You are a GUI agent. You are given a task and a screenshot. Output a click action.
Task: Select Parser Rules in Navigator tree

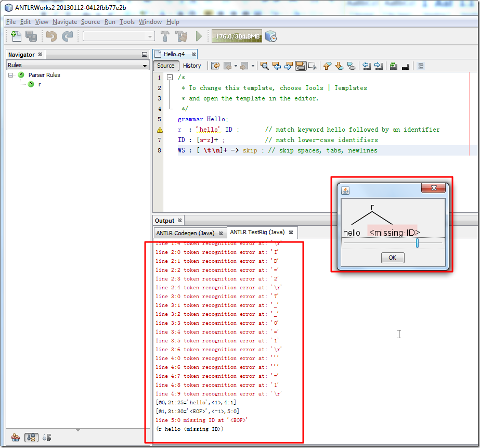pyautogui.click(x=44, y=75)
